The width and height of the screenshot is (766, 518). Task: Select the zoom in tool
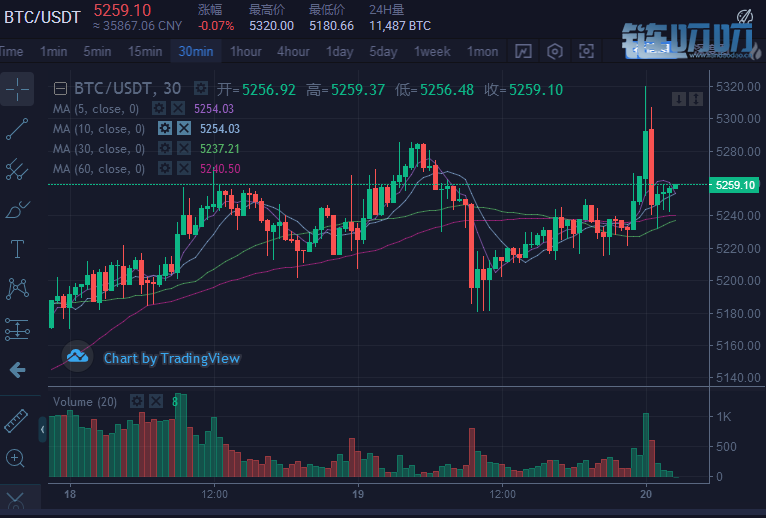[x=15, y=458]
